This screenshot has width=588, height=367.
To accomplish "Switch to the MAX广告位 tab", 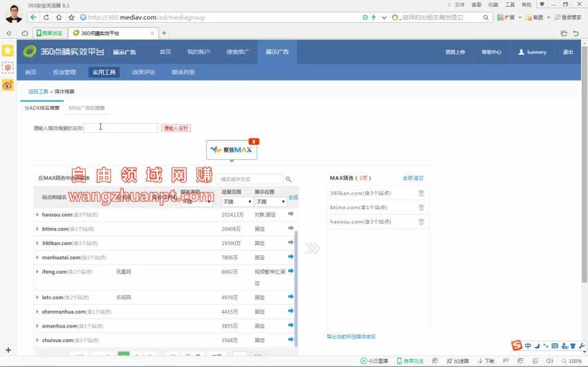I will coord(86,108).
